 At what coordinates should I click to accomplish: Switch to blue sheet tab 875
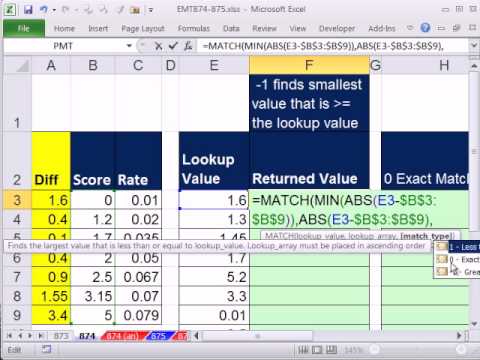pos(159,336)
